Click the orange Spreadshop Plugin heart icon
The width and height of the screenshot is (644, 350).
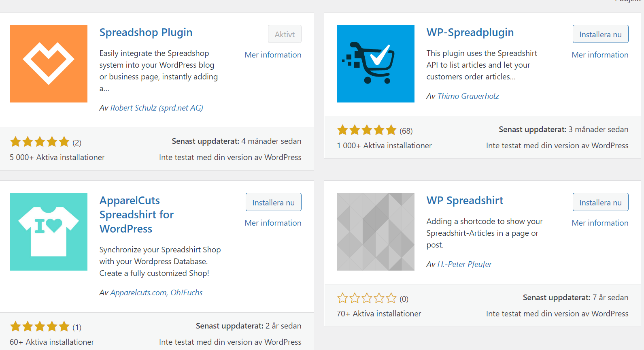point(49,64)
